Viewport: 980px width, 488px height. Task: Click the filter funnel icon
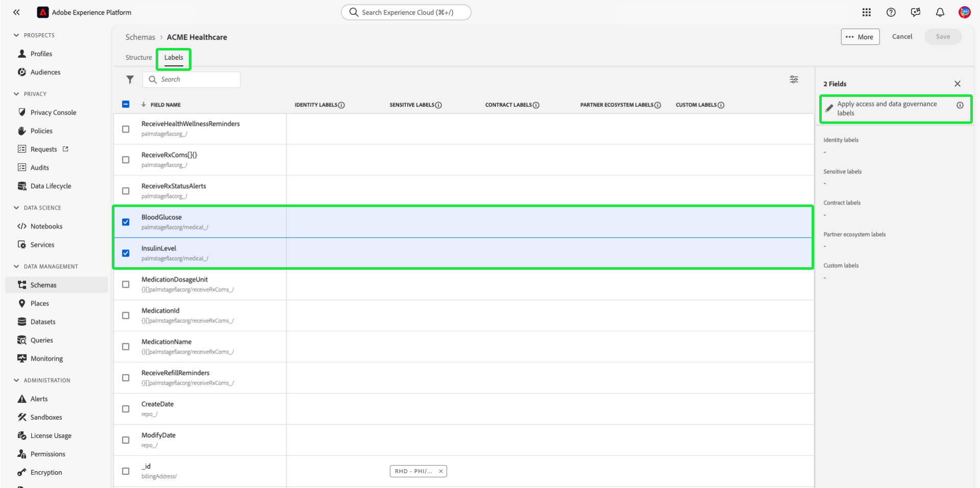click(130, 80)
